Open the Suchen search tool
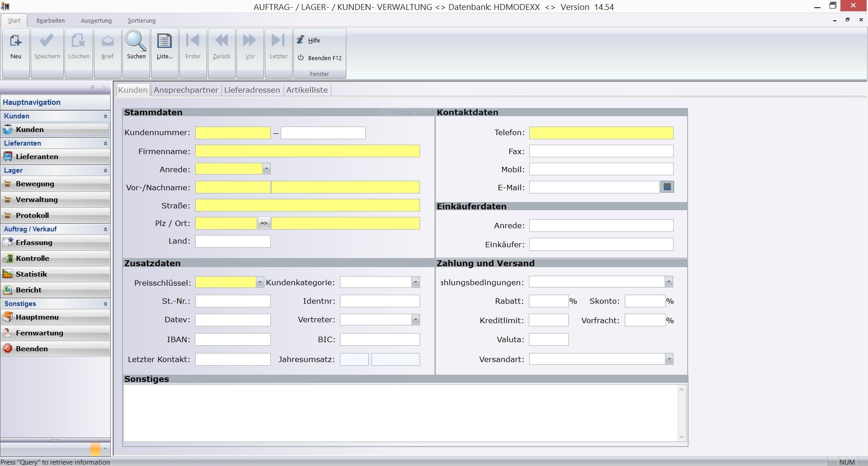 tap(136, 42)
